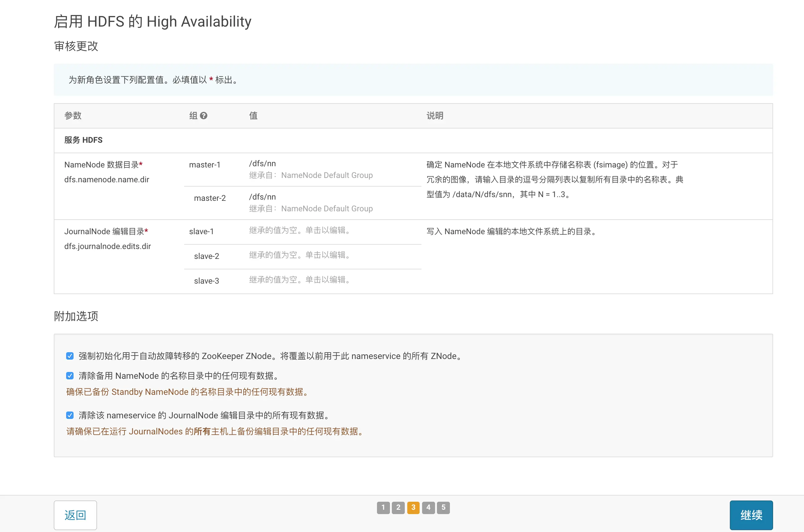
Task: Click the 继续 continue button
Action: (x=751, y=515)
